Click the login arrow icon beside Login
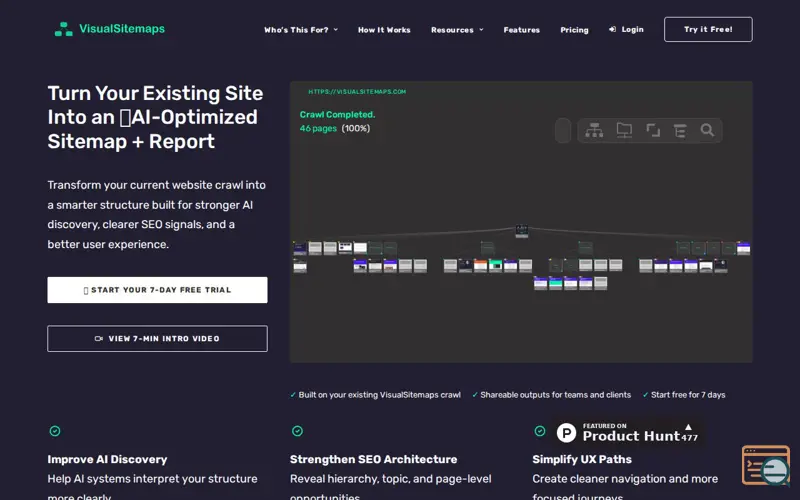The height and width of the screenshot is (500, 800). click(x=612, y=30)
